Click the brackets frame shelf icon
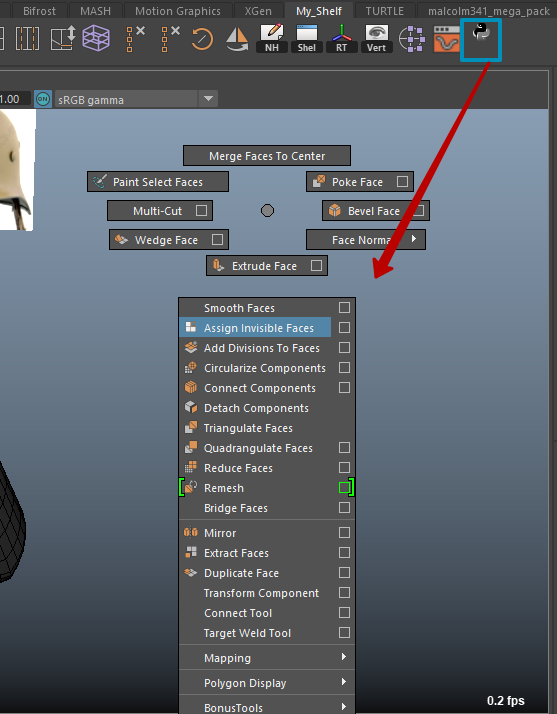Screen dimensions: 557x714 pos(28,39)
